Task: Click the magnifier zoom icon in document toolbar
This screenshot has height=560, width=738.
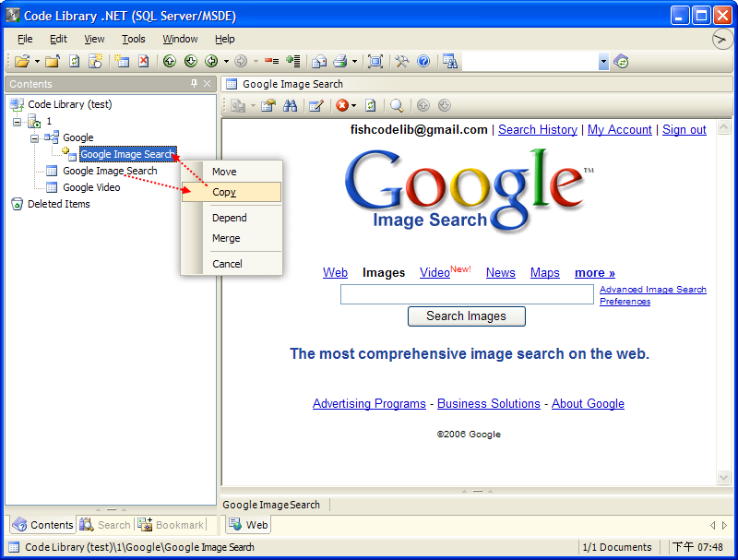Action: pos(397,105)
